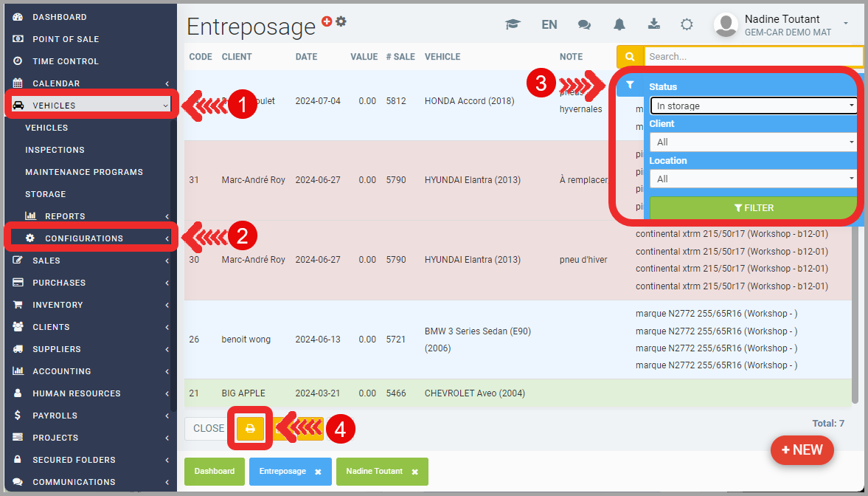Check the notifications bell
The height and width of the screenshot is (496, 868).
point(619,24)
